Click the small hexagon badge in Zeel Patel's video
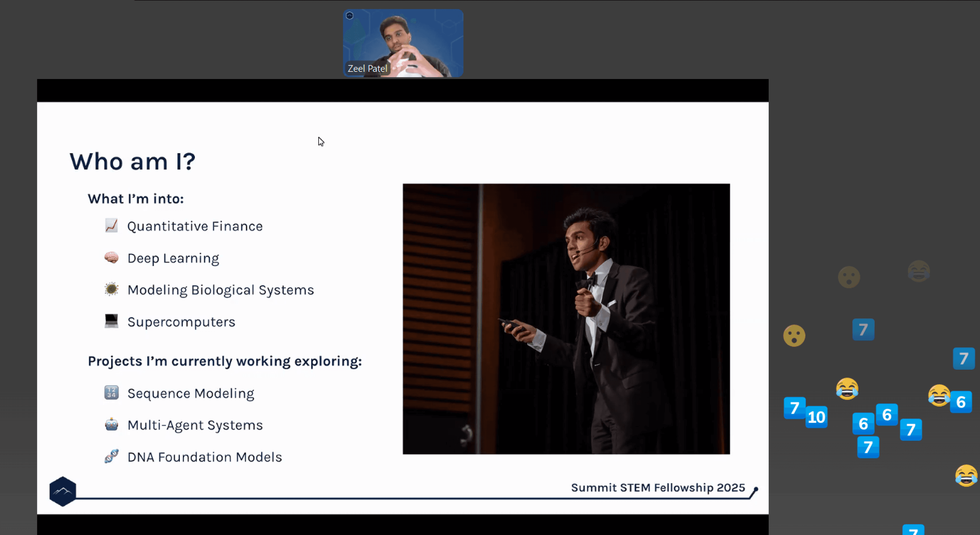980x535 pixels. tap(350, 16)
